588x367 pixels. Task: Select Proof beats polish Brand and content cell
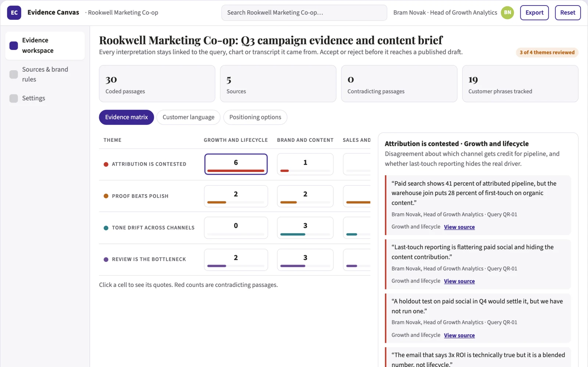pos(305,196)
